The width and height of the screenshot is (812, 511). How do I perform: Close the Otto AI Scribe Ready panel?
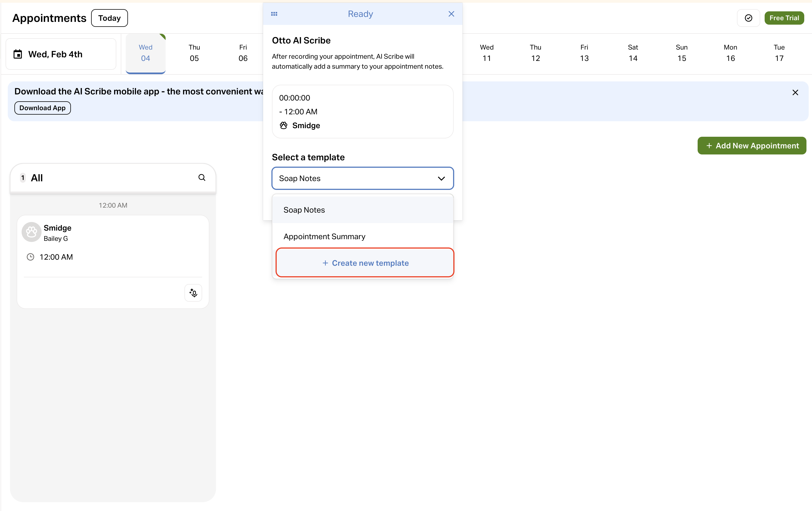point(451,14)
